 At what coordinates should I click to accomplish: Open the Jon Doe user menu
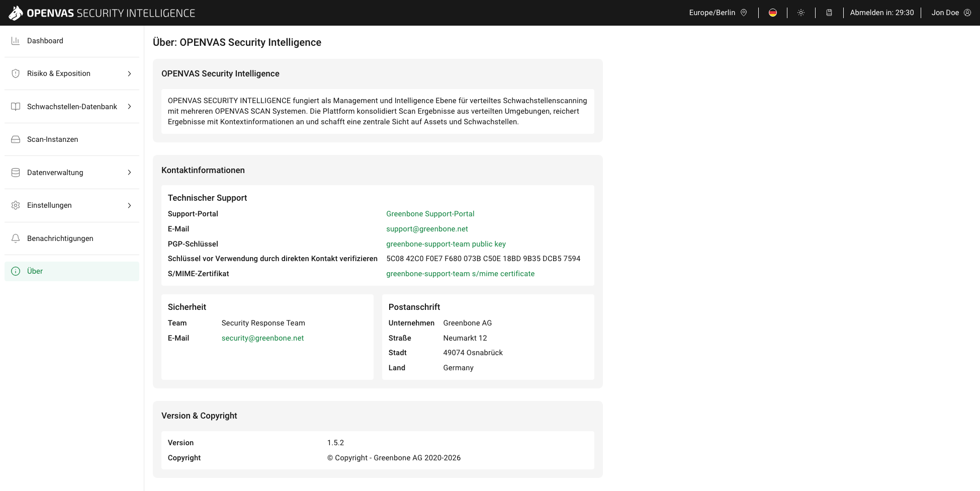pyautogui.click(x=951, y=13)
